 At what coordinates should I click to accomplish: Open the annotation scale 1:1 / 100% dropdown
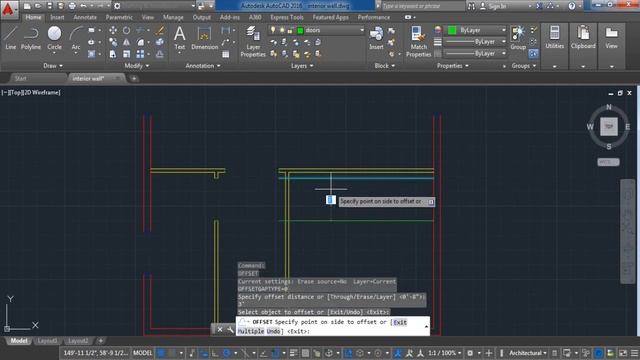click(444, 353)
